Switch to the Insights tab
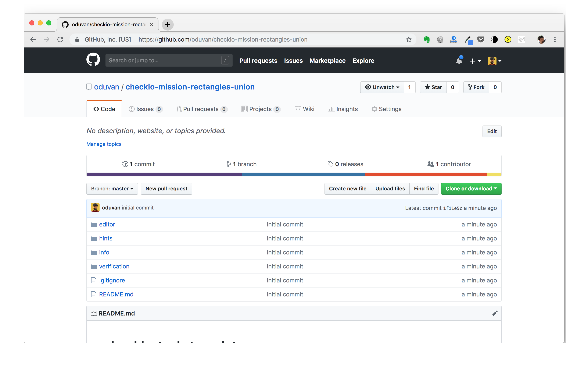Screen dimensions: 588x377 coord(343,109)
